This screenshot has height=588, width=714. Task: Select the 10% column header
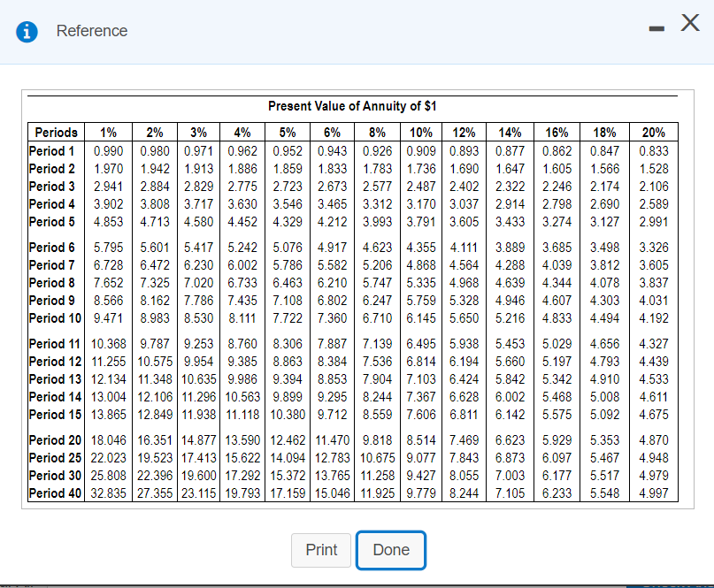[x=421, y=133]
